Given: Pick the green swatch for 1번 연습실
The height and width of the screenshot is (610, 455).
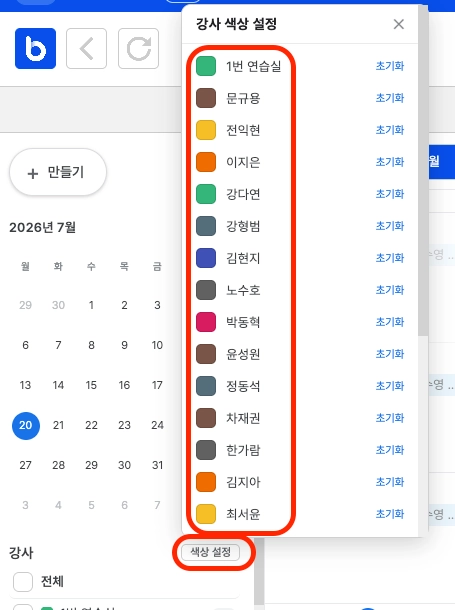Looking at the screenshot, I should [x=206, y=66].
